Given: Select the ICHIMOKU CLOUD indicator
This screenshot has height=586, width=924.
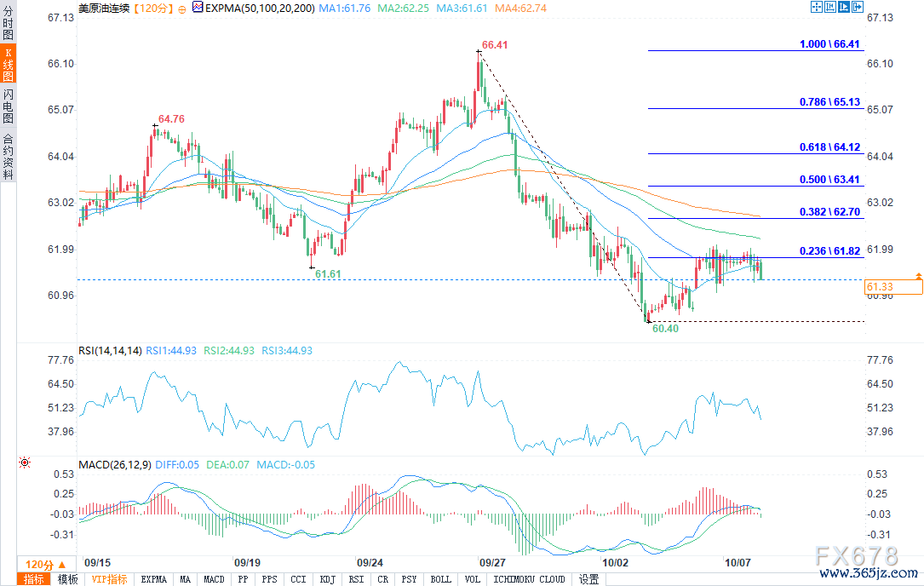Looking at the screenshot, I should tap(529, 579).
